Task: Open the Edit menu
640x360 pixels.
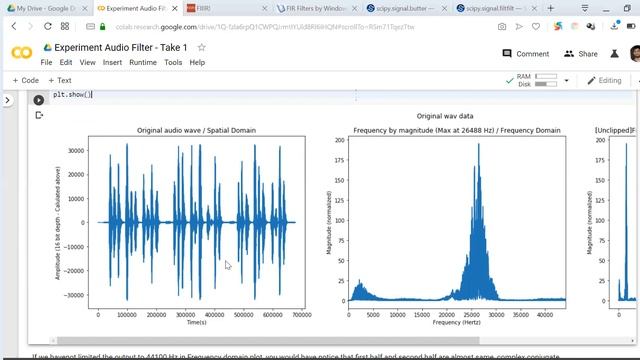Action: tap(66, 62)
